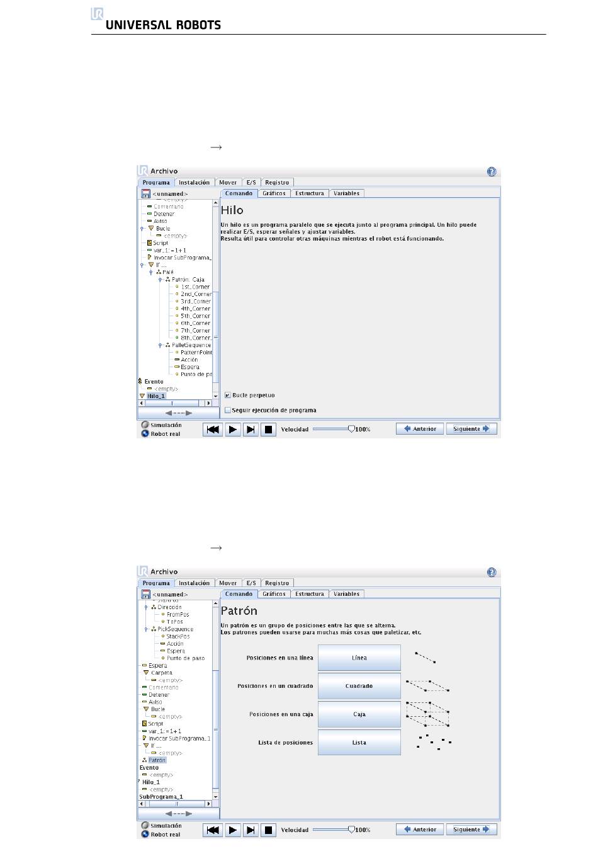Click the Cuadrado pattern button

pyautogui.click(x=359, y=686)
